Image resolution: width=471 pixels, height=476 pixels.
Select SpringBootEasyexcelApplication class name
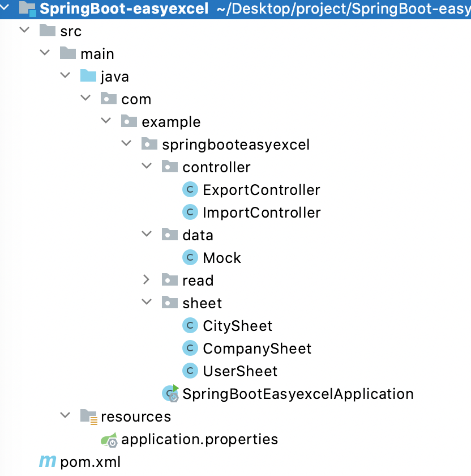tap(298, 394)
